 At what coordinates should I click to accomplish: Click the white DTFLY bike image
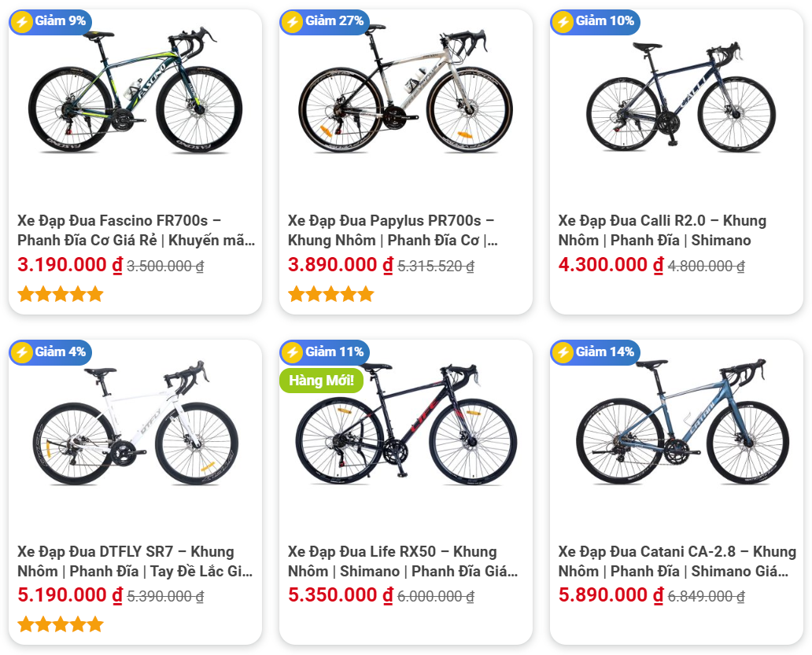point(135,423)
